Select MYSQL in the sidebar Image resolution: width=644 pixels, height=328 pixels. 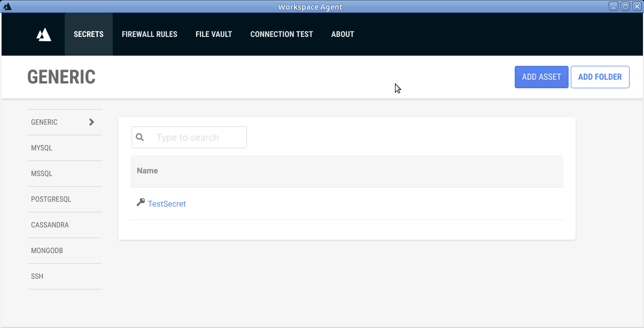65,148
